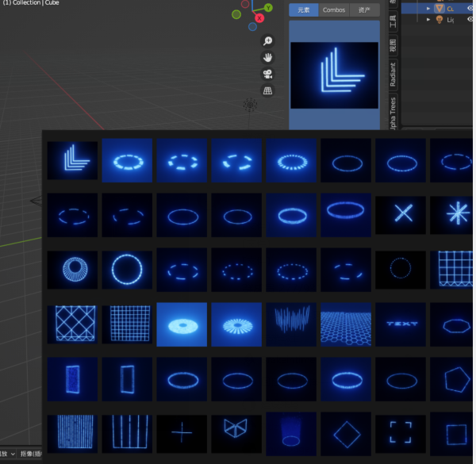This screenshot has width=476, height=464.
Task: Toggle the camera view icon
Action: click(x=268, y=74)
